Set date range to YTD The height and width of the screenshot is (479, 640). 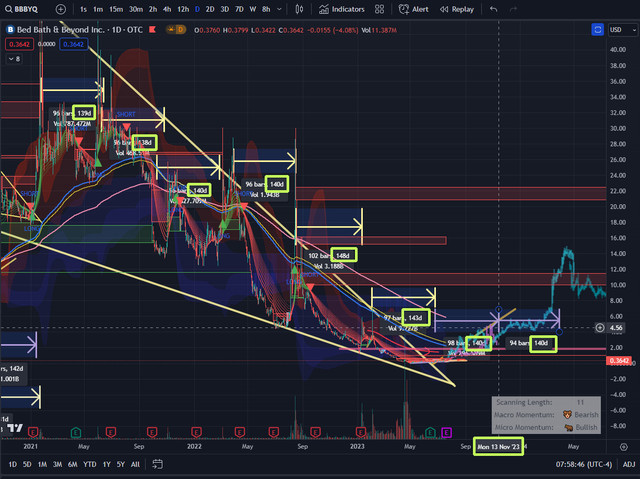[90, 464]
